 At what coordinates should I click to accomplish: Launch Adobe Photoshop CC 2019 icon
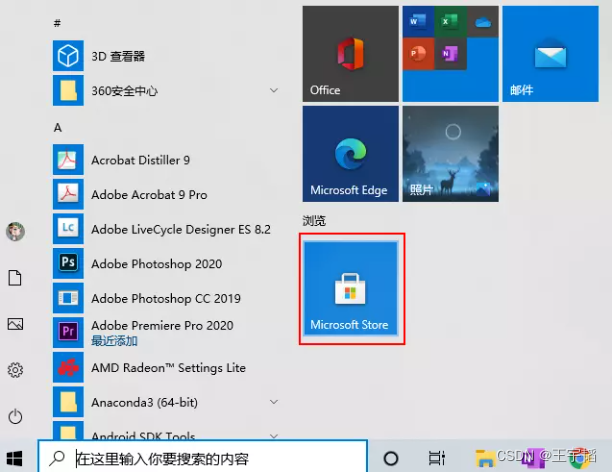click(68, 298)
